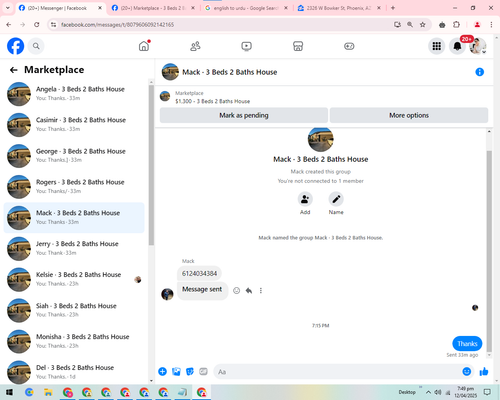
Task: Open the Facebook menu grid icon
Action: click(x=437, y=46)
